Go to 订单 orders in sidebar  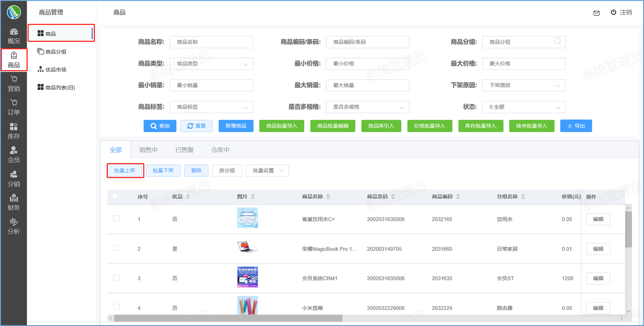click(x=14, y=107)
